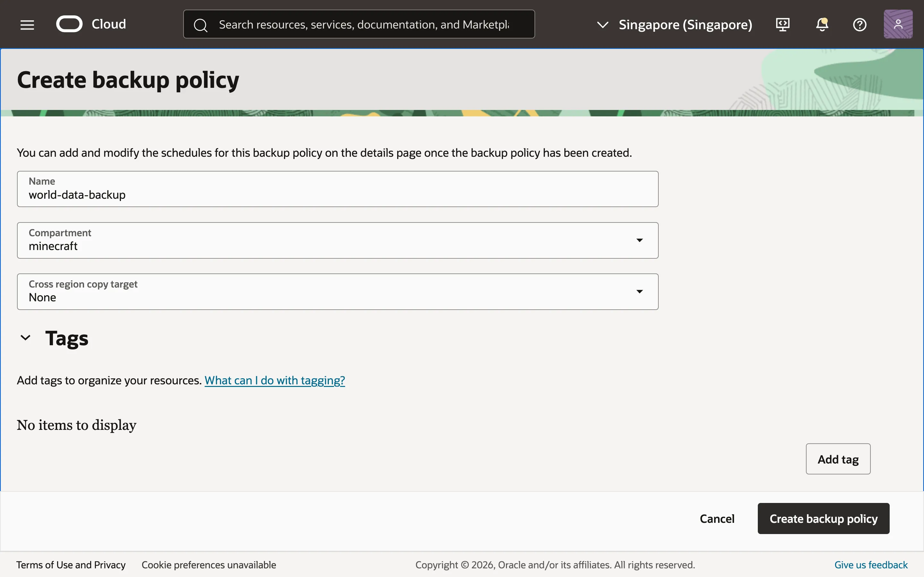Open the Cross region copy target dropdown

point(639,291)
